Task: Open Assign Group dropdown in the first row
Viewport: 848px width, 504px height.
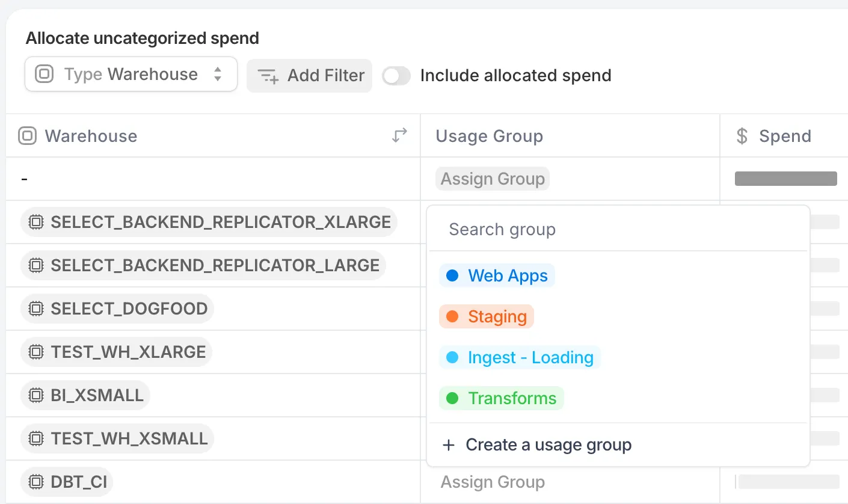Action: 493,179
